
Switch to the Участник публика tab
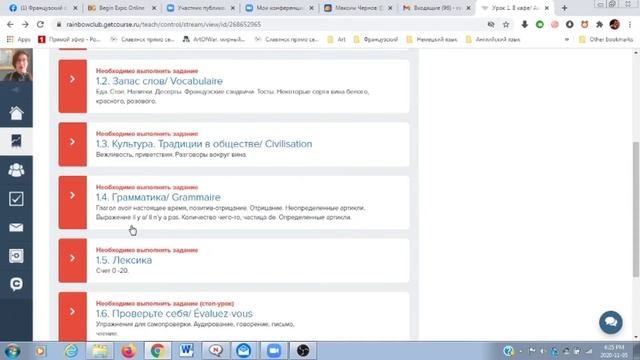click(201, 8)
